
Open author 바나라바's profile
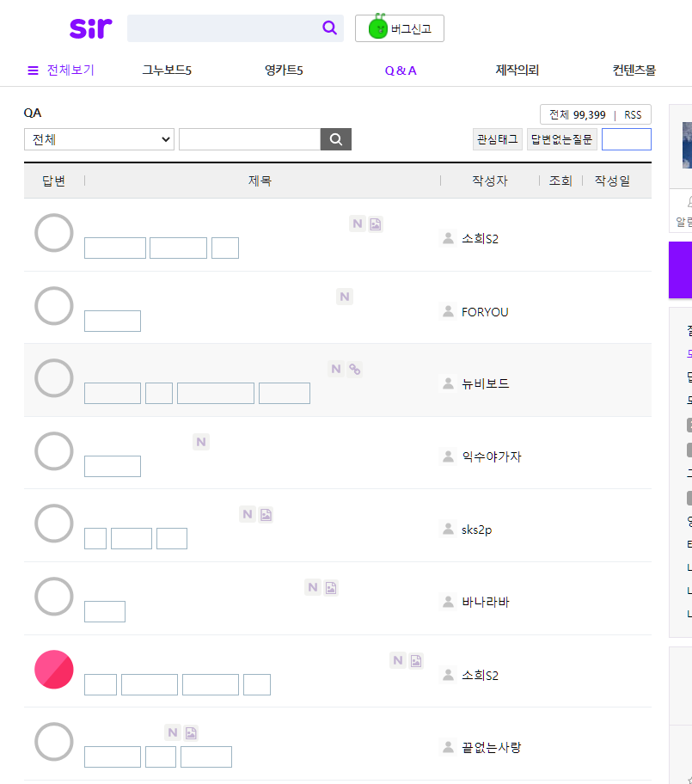485,602
